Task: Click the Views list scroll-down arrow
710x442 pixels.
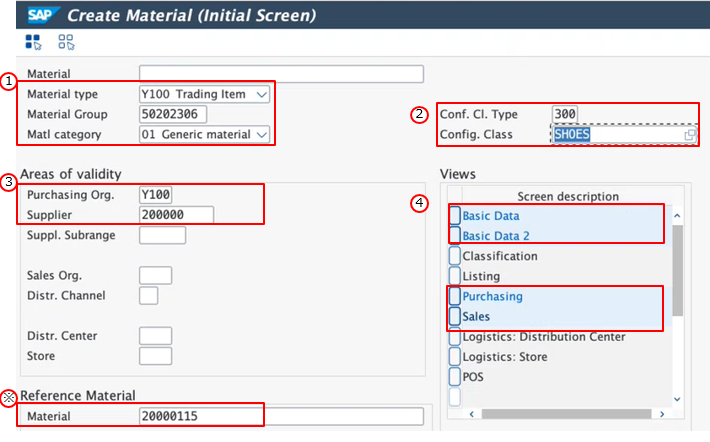Action: pos(678,397)
